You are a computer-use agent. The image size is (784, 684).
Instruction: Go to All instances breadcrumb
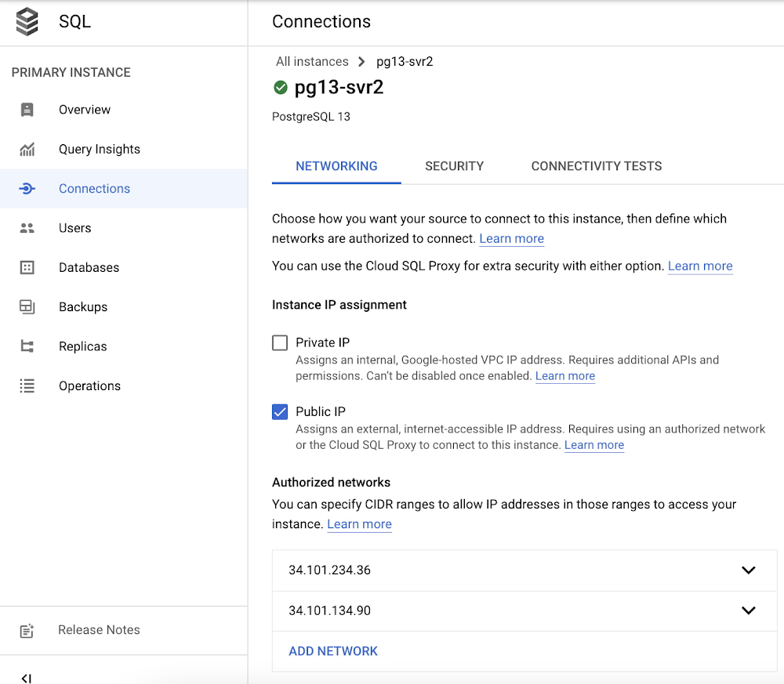tap(312, 61)
